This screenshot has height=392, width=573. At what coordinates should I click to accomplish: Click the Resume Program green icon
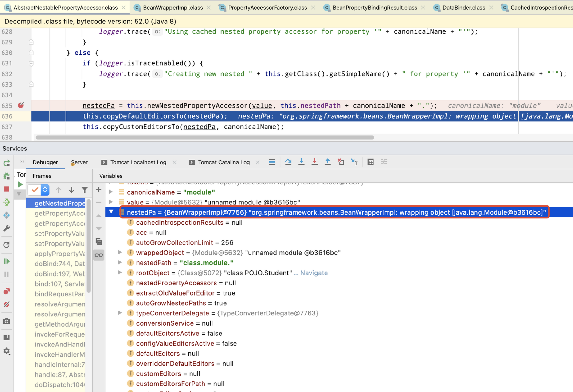[7, 261]
